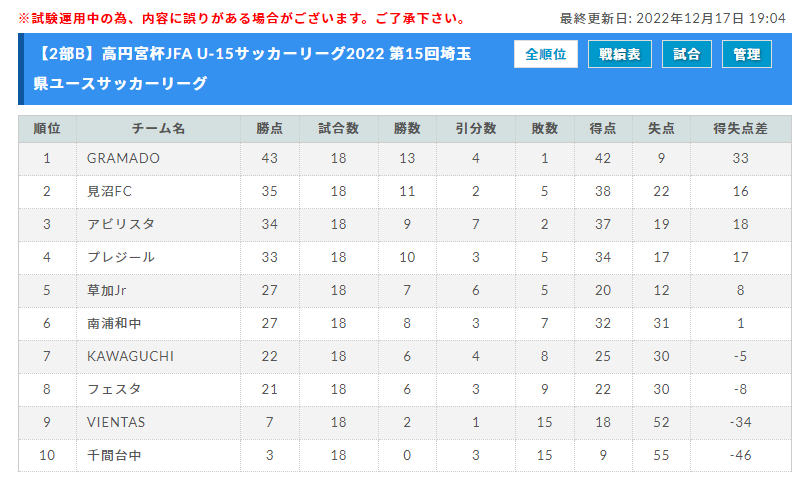
Task: Click the 南浦和中 team name
Action: coord(114,323)
